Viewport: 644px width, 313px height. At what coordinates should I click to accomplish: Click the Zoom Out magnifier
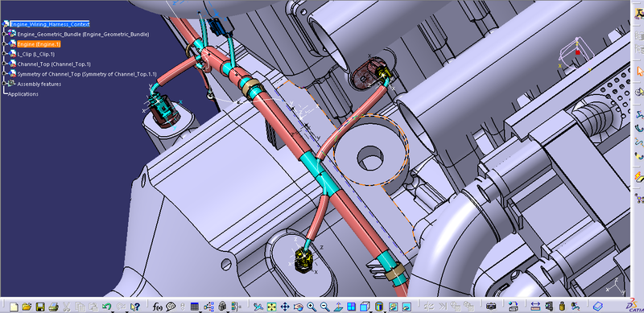(x=325, y=307)
